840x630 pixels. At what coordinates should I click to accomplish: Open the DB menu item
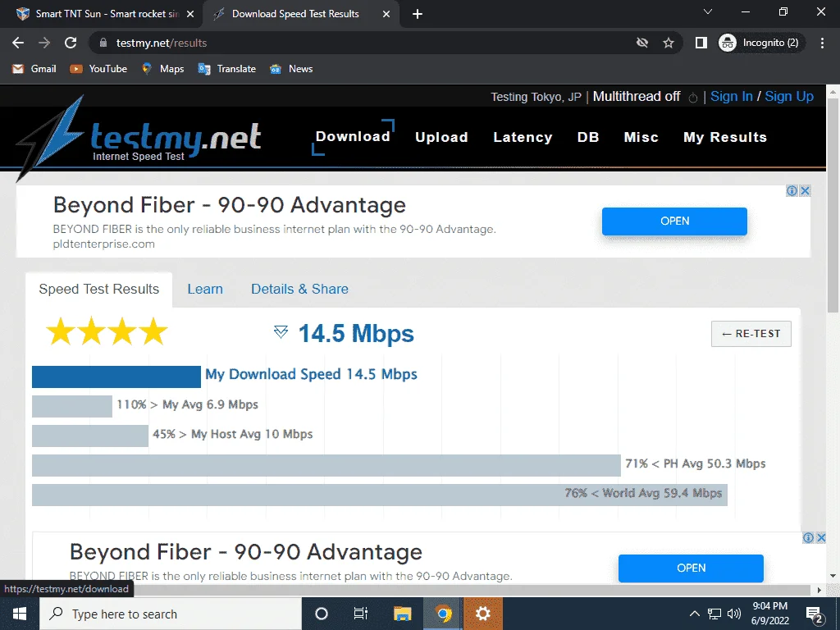pyautogui.click(x=587, y=137)
